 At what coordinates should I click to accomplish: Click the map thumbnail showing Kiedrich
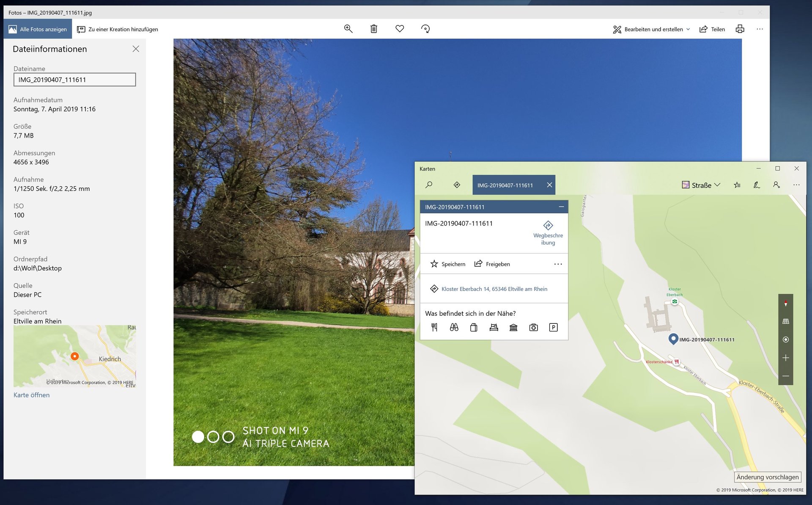pos(74,356)
